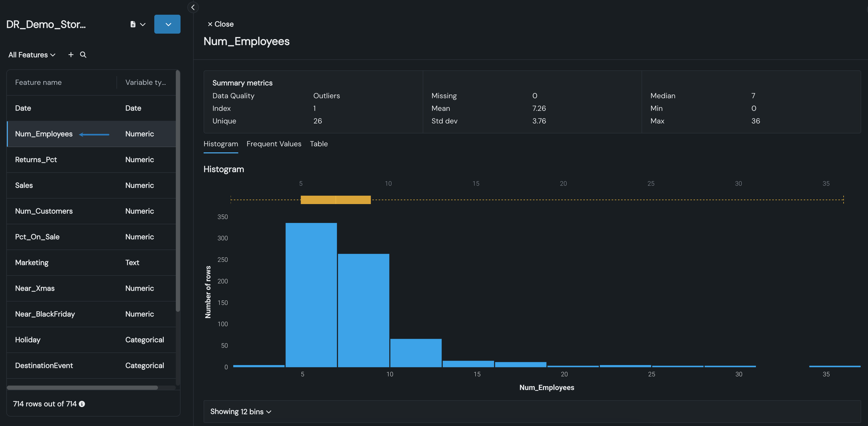868x426 pixels.
Task: Click the Feature name column header
Action: point(38,83)
